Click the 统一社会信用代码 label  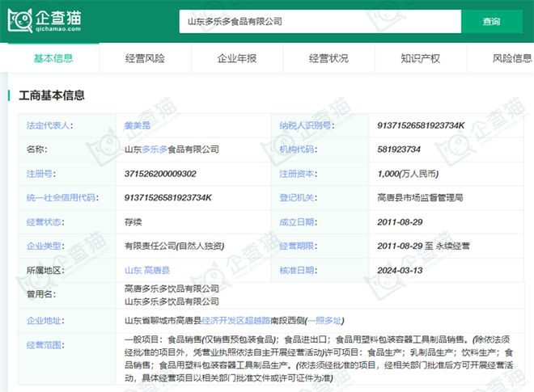[x=62, y=198]
